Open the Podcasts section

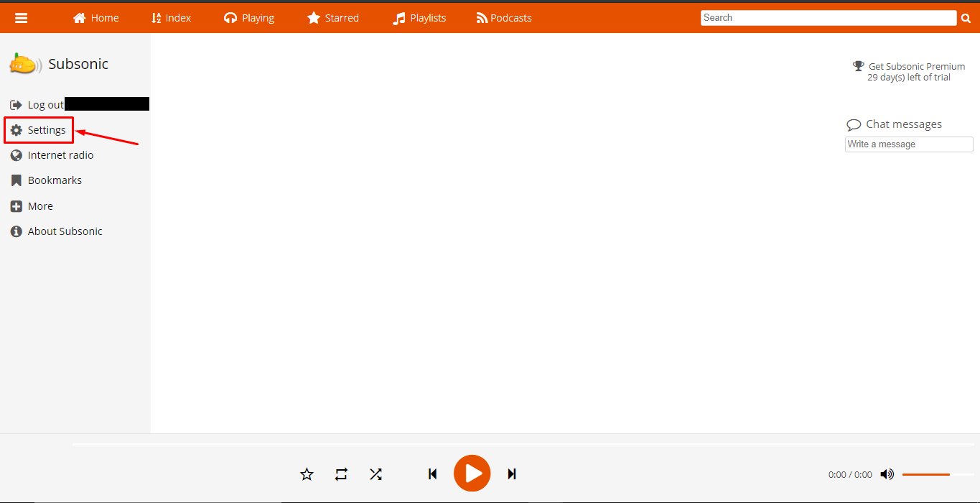click(x=504, y=18)
